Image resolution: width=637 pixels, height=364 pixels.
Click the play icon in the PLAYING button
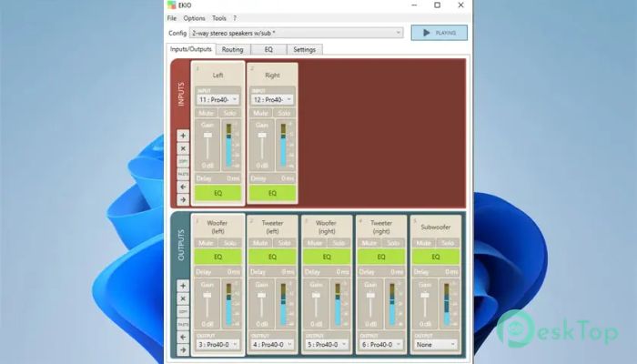point(426,33)
